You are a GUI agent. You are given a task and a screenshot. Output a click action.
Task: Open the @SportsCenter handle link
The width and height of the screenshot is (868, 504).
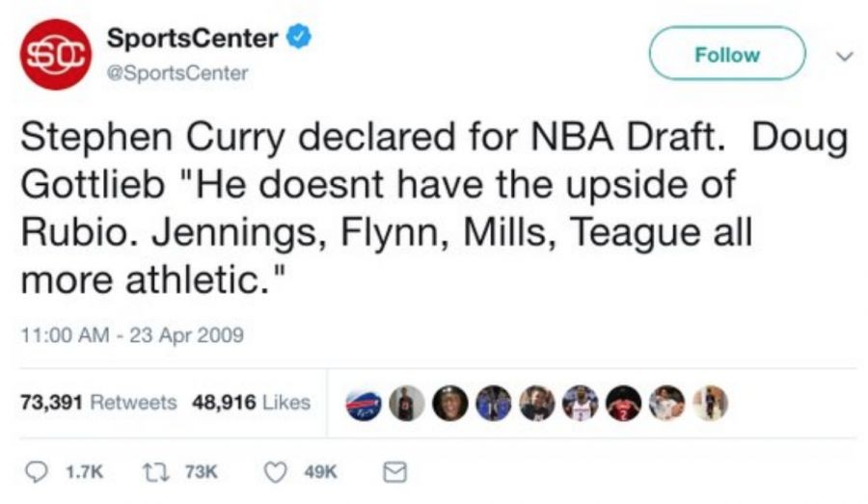tap(177, 73)
